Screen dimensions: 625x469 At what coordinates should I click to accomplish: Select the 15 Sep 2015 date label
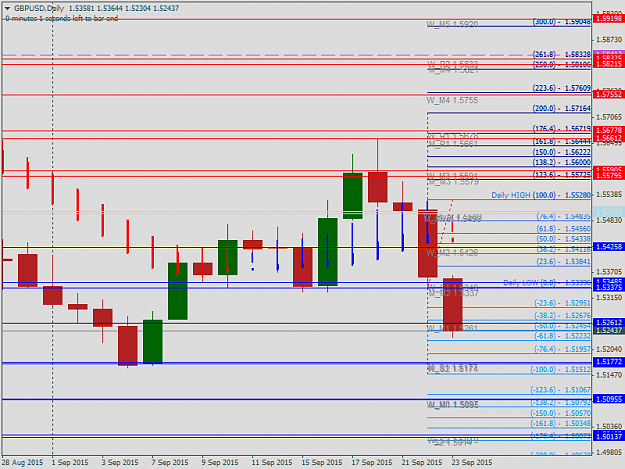pos(322,463)
